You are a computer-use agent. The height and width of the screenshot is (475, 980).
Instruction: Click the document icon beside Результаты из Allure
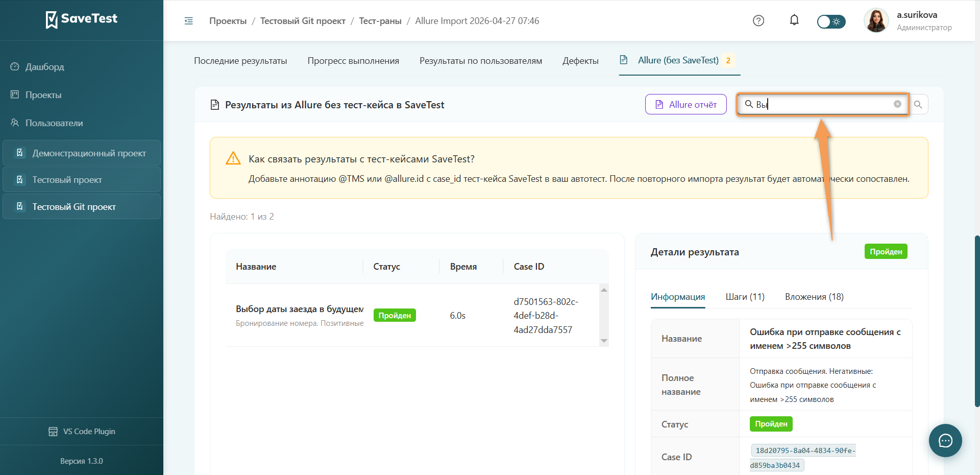click(x=215, y=105)
